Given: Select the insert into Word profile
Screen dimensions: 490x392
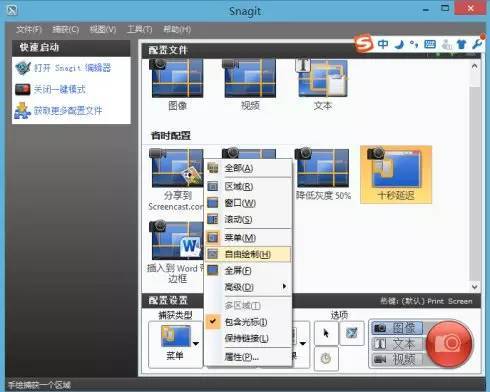Looking at the screenshot, I should (x=175, y=253).
